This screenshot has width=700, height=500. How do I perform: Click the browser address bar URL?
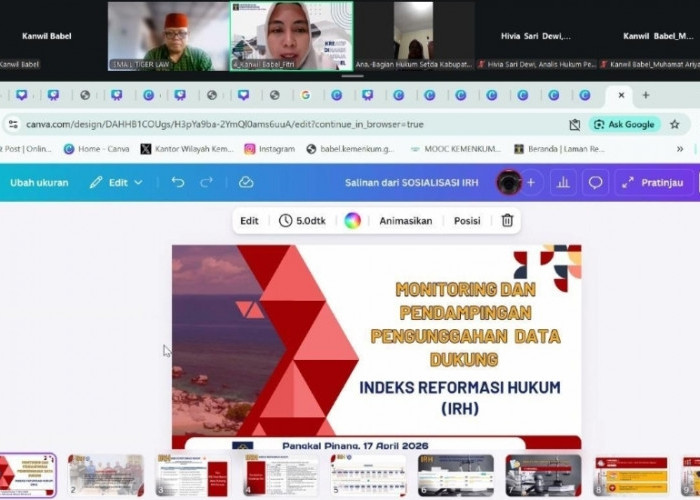point(225,124)
